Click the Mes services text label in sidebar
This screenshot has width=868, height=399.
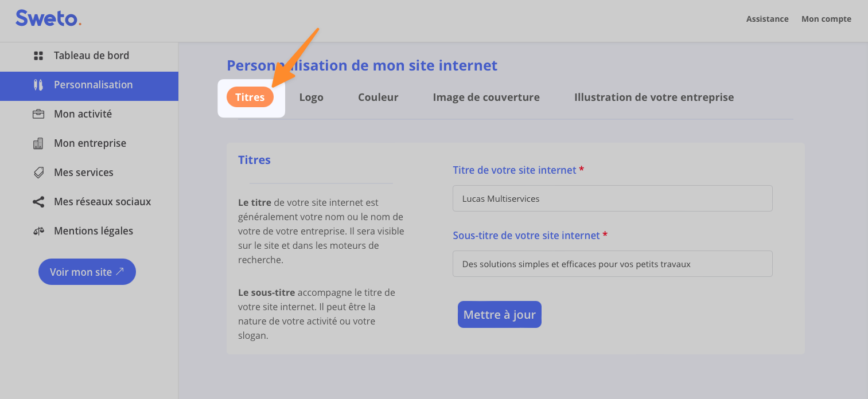(x=84, y=173)
